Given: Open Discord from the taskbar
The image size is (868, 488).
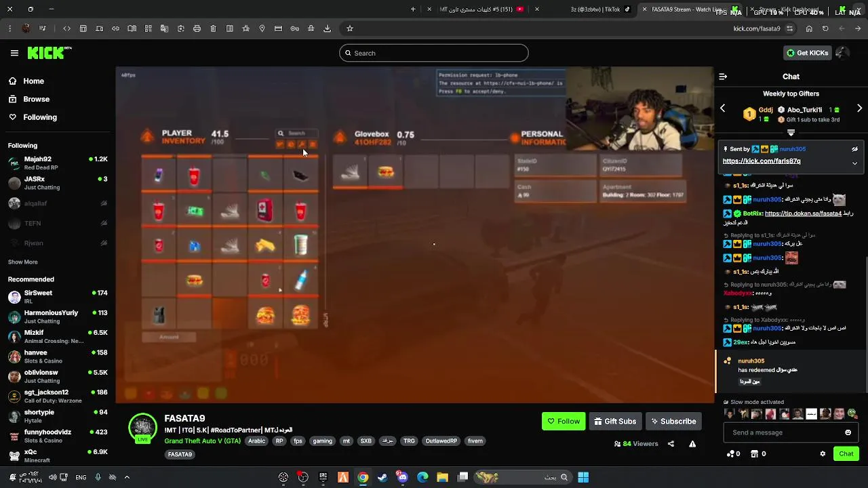Looking at the screenshot, I should point(403,477).
